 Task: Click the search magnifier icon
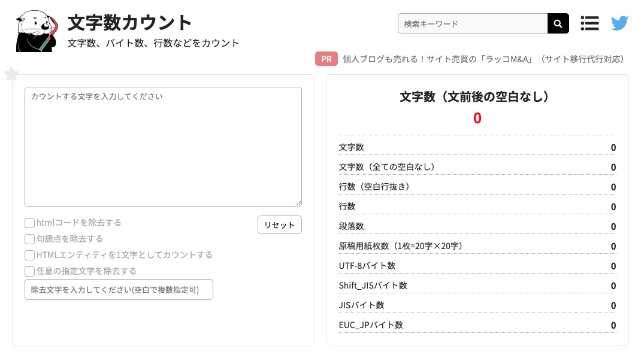557,23
